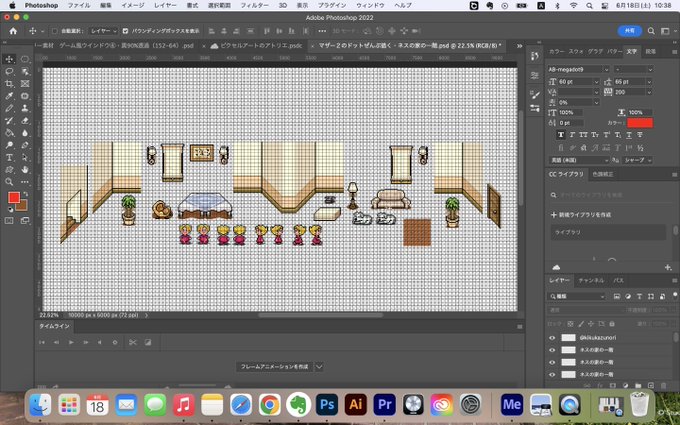Toggle Faux Italic text style
680x425 pixels.
[x=572, y=135]
